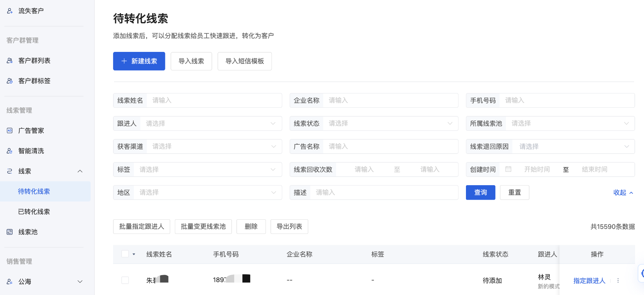Reset filters with 重置 button

[x=515, y=192]
